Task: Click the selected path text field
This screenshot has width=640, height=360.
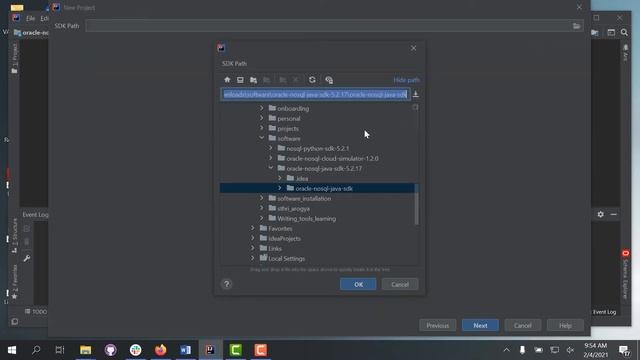Action: coord(315,94)
